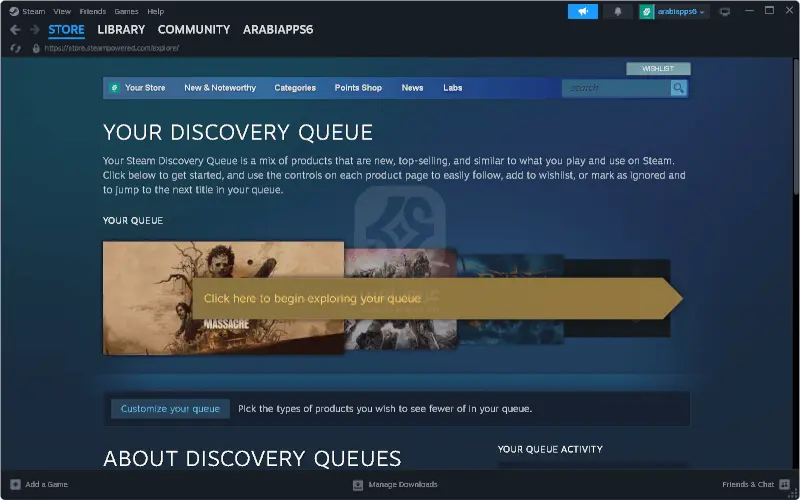Open the Categories menu
The image size is (800, 500).
295,88
